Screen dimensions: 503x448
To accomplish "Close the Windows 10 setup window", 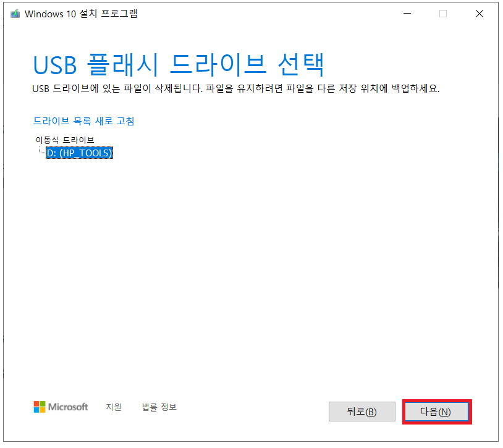I will [x=480, y=14].
